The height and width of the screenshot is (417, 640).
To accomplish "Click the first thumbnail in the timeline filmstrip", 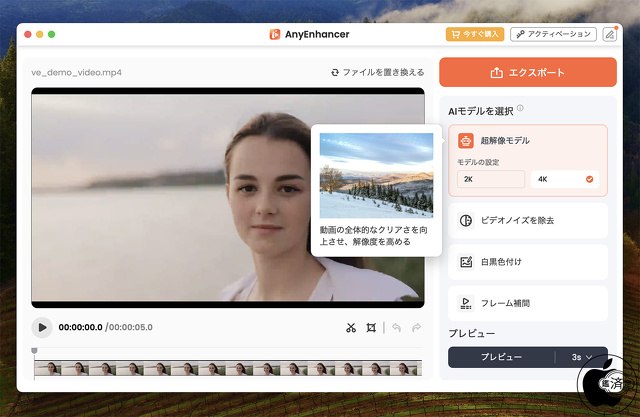I will (48, 368).
